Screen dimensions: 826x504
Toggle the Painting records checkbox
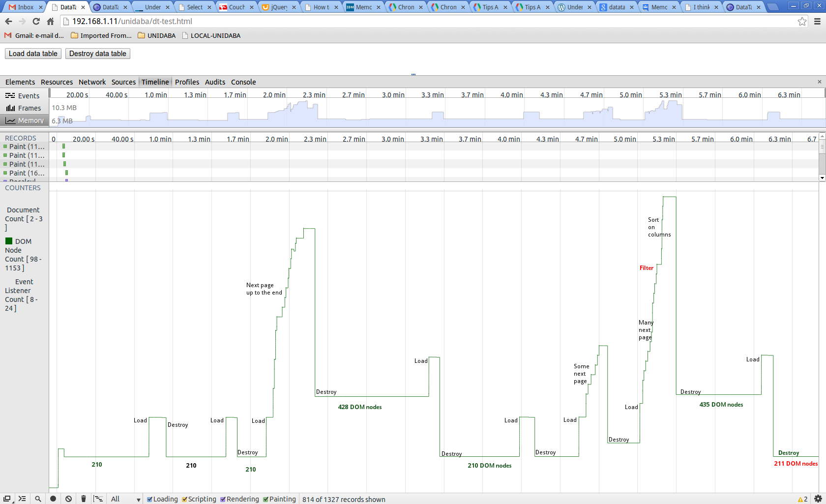(x=265, y=499)
